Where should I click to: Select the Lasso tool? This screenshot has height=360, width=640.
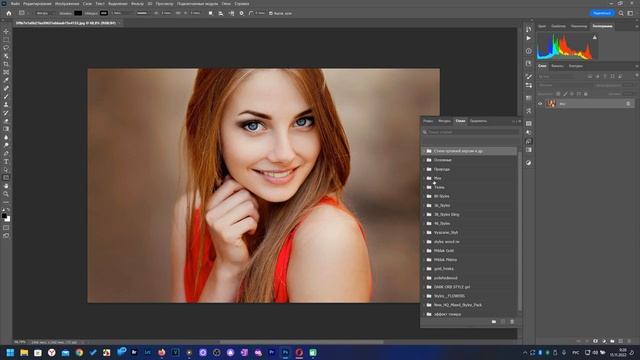click(x=6, y=48)
